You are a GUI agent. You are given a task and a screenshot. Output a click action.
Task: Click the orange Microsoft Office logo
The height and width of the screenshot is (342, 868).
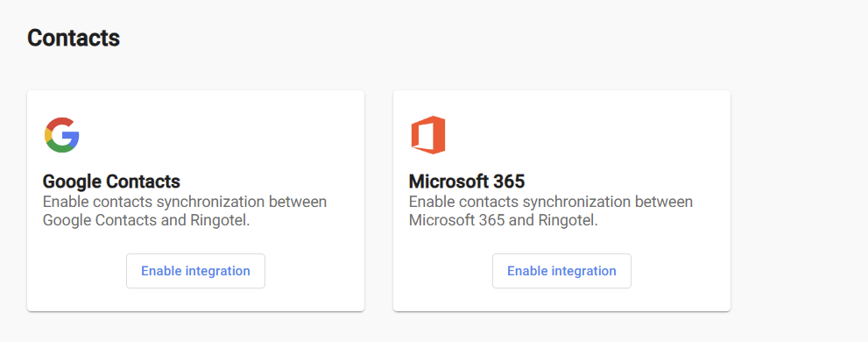(x=428, y=135)
